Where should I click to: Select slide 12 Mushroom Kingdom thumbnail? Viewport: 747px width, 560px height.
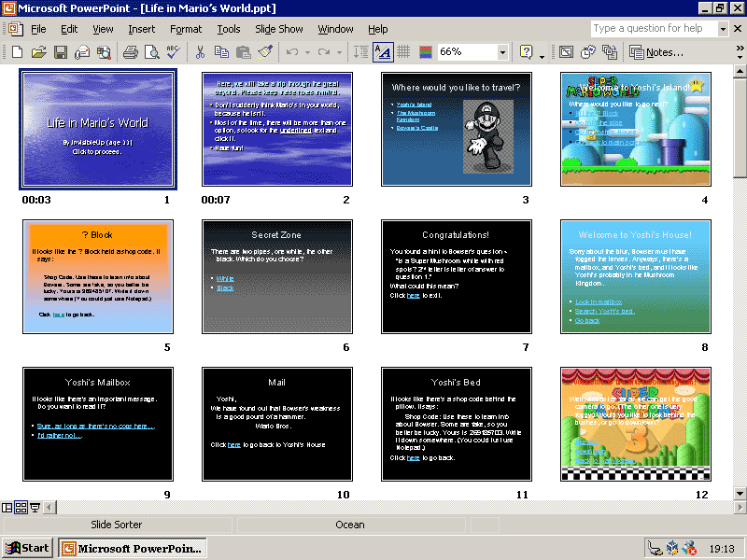pos(636,425)
